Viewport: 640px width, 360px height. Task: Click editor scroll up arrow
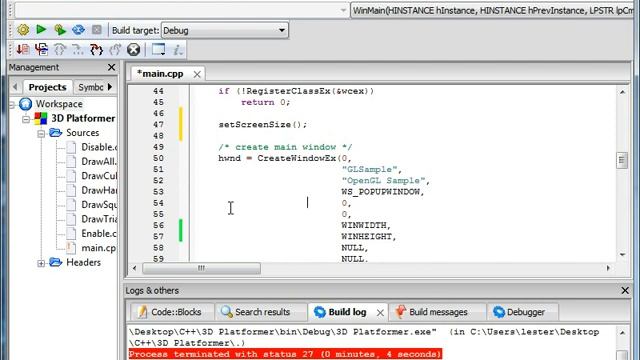(622, 92)
